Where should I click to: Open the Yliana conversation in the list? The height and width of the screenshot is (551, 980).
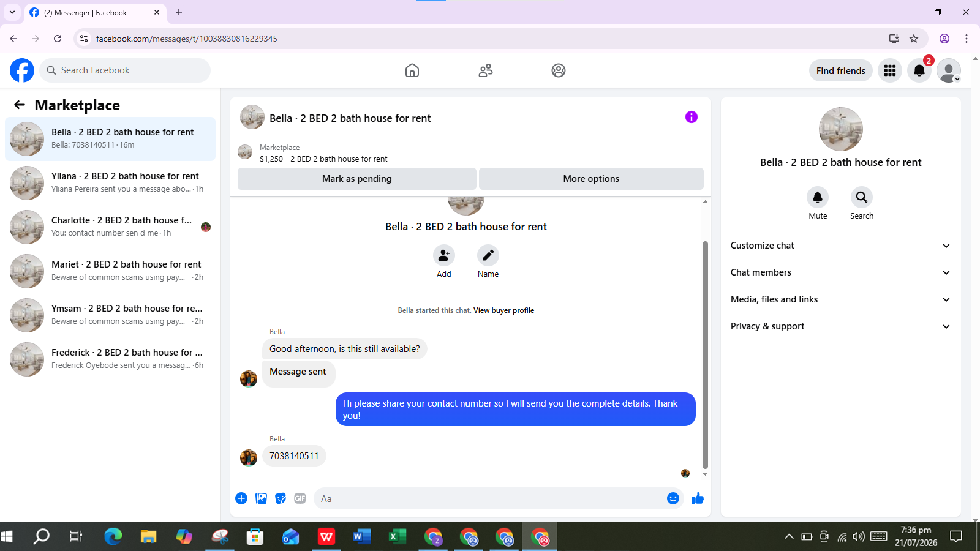tap(110, 183)
